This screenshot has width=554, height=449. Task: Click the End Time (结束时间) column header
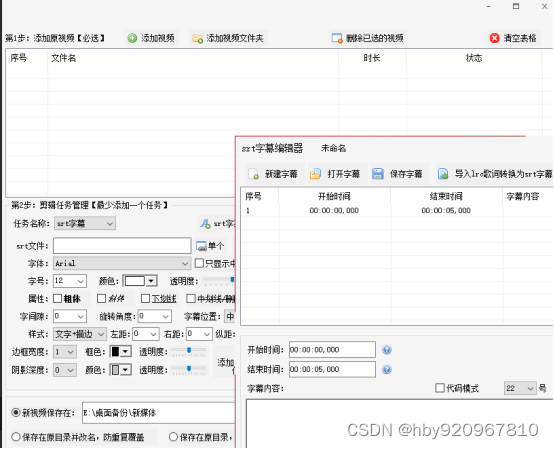click(446, 196)
